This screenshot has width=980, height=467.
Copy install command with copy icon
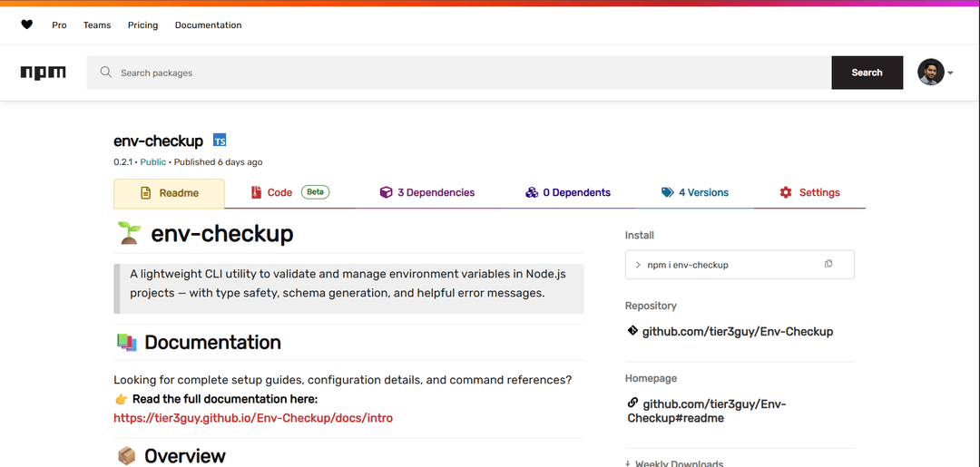click(828, 264)
